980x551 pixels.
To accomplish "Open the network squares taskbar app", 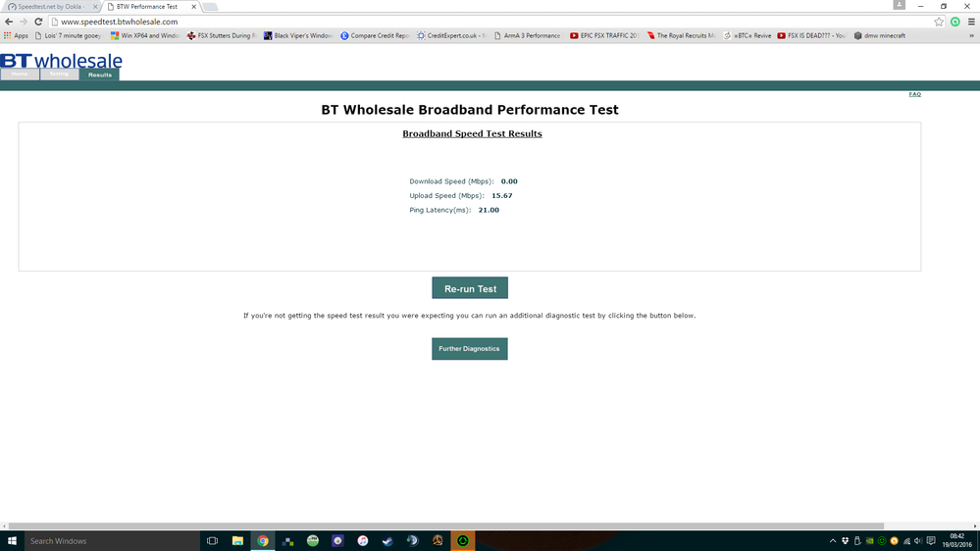I will 287,541.
